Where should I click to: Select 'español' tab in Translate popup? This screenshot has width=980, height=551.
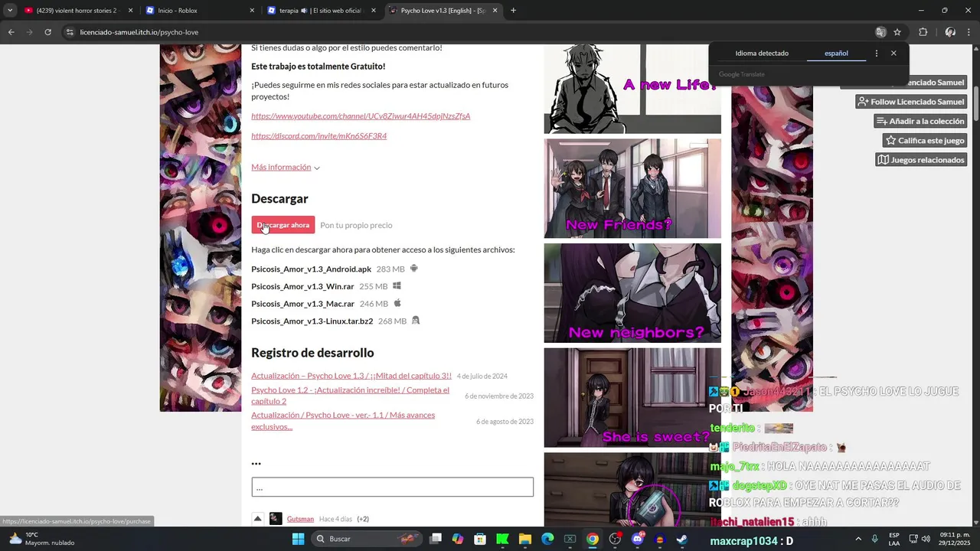click(836, 54)
